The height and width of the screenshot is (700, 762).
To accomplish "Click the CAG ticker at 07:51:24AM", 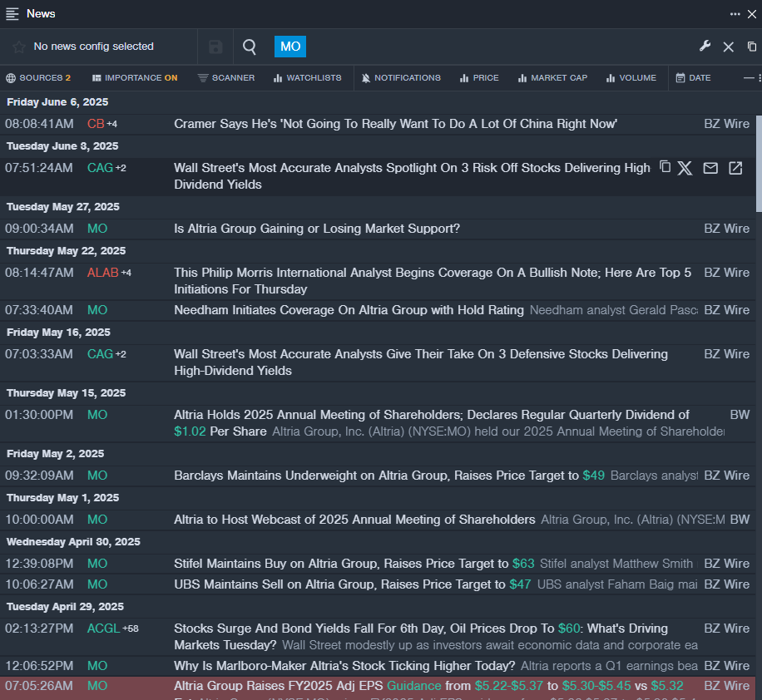I will pos(100,168).
